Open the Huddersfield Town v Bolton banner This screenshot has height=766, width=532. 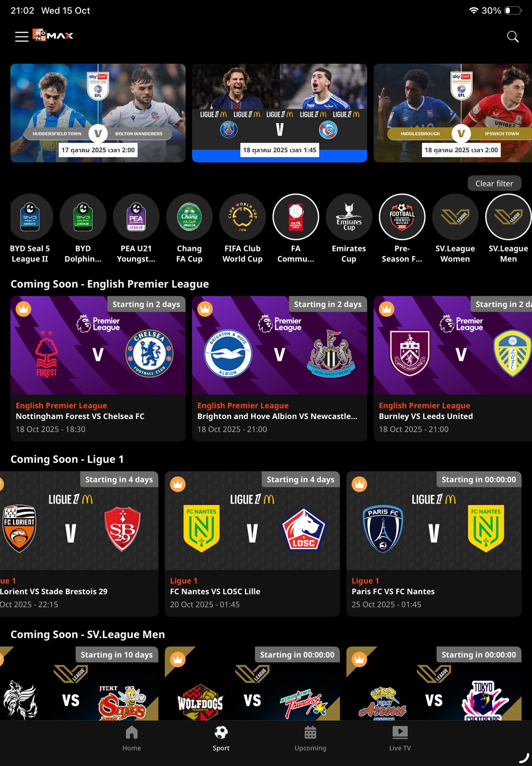98,113
